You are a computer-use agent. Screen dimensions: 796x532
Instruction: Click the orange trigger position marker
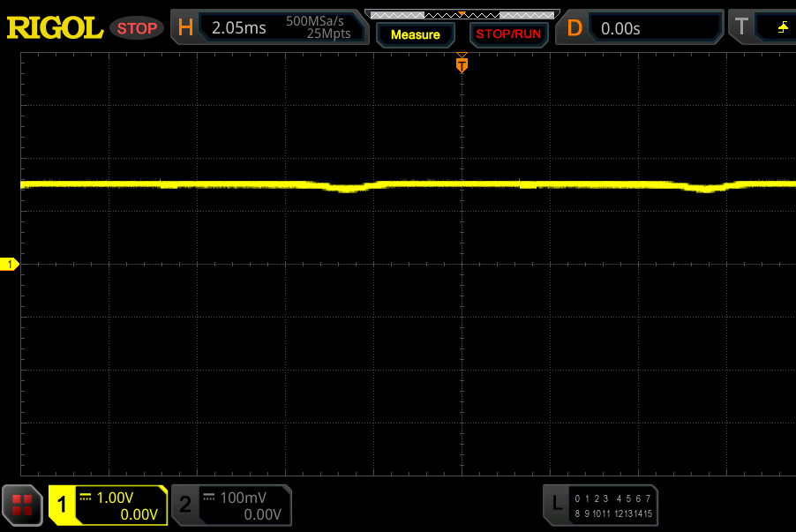point(462,64)
